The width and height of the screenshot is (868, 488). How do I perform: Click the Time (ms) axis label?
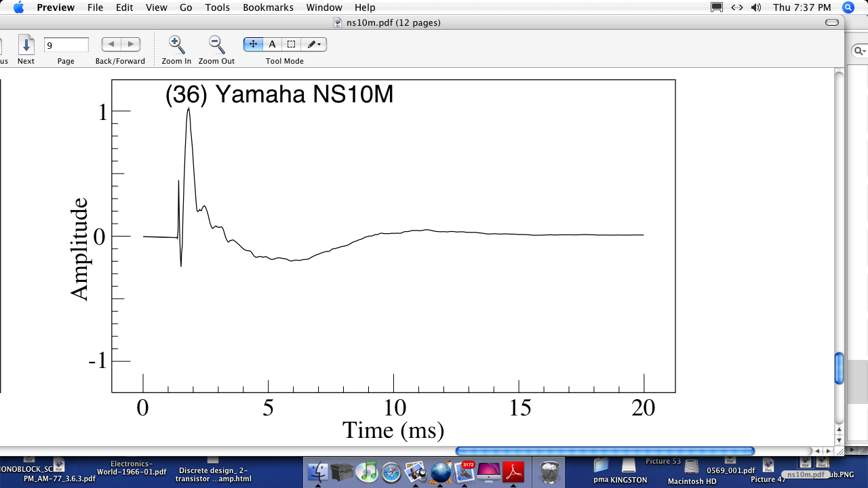click(393, 430)
